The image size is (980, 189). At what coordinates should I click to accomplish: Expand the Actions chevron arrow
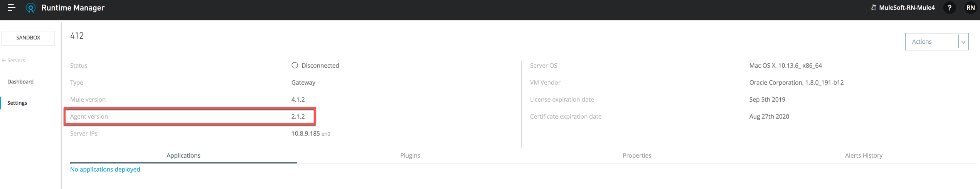(963, 42)
